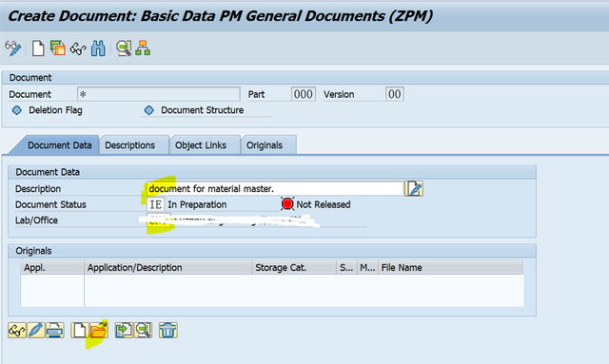Click the M... column header
Screen dimensions: 609x364
367,267
